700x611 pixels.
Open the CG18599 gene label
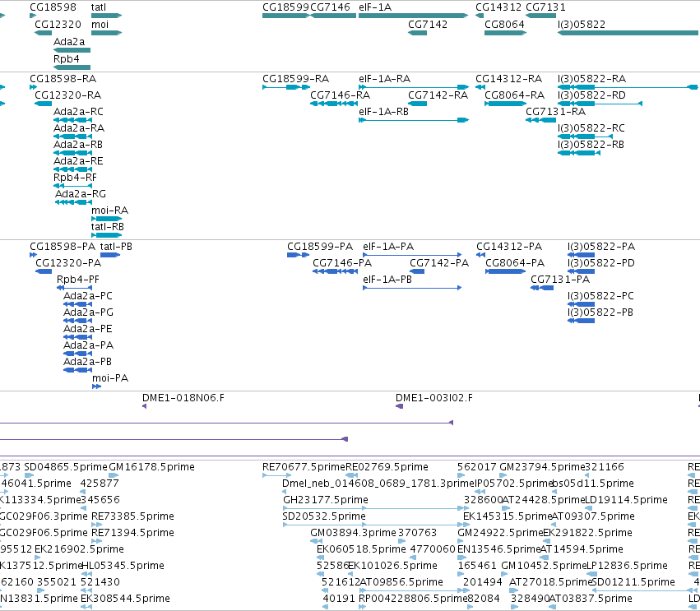click(285, 7)
